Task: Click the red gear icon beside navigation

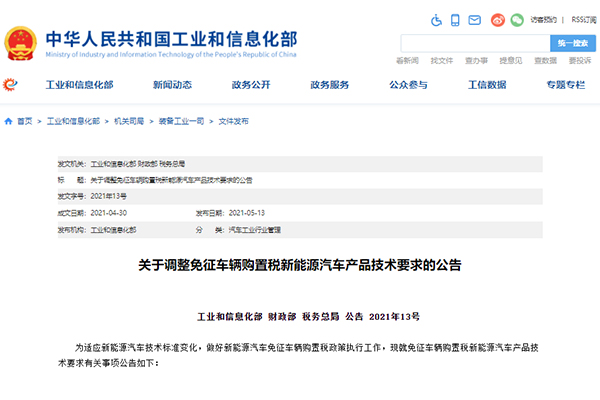Action: pyautogui.click(x=10, y=85)
